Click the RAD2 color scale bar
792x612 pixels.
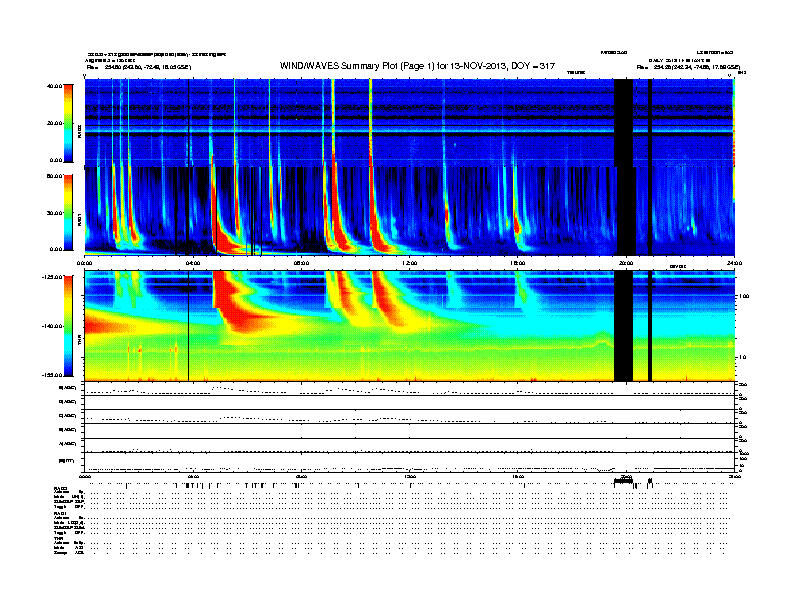[68, 123]
